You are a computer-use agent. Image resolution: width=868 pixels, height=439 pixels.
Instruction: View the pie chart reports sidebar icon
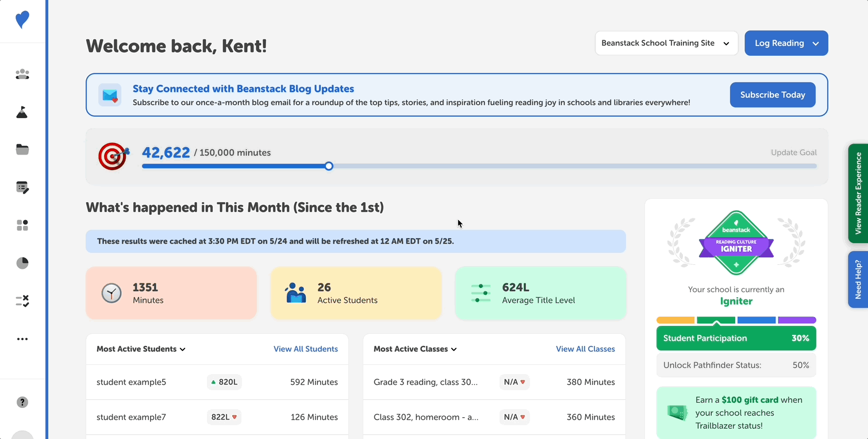22,263
